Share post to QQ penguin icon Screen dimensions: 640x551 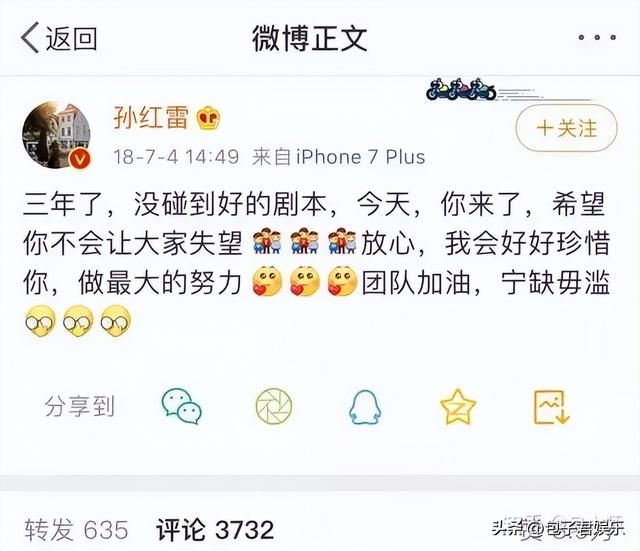(365, 407)
